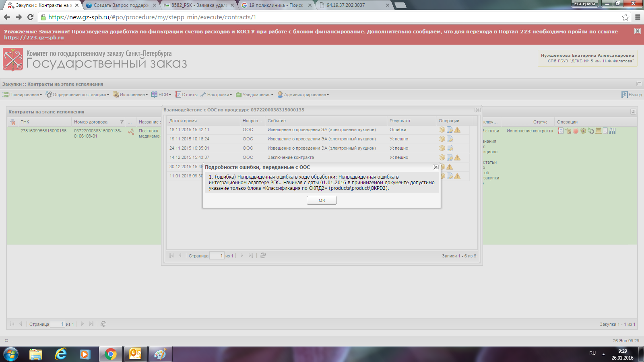Click OK in the error details dialog

click(322, 200)
